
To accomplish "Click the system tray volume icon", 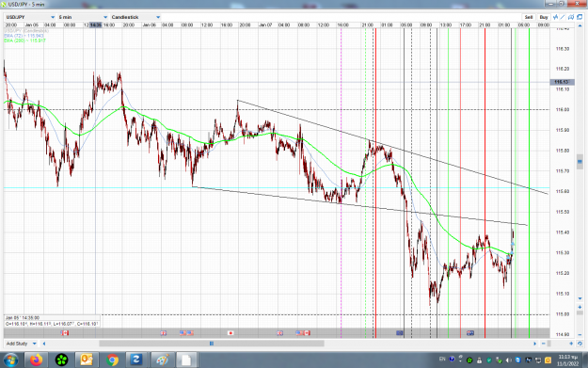I will pos(509,360).
